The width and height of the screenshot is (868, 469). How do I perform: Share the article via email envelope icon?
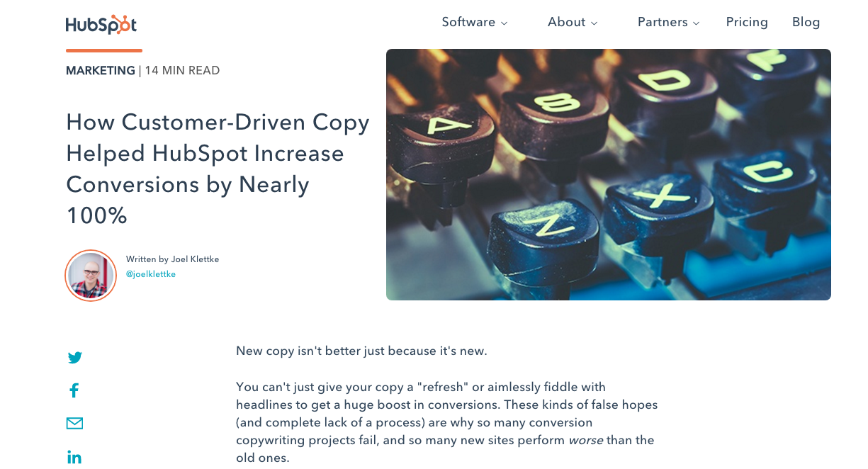coord(74,424)
